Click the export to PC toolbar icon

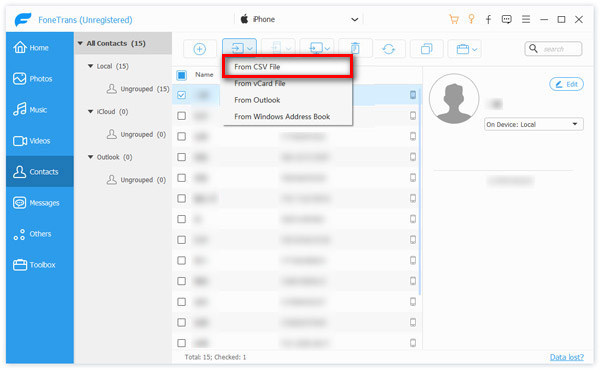[x=316, y=49]
